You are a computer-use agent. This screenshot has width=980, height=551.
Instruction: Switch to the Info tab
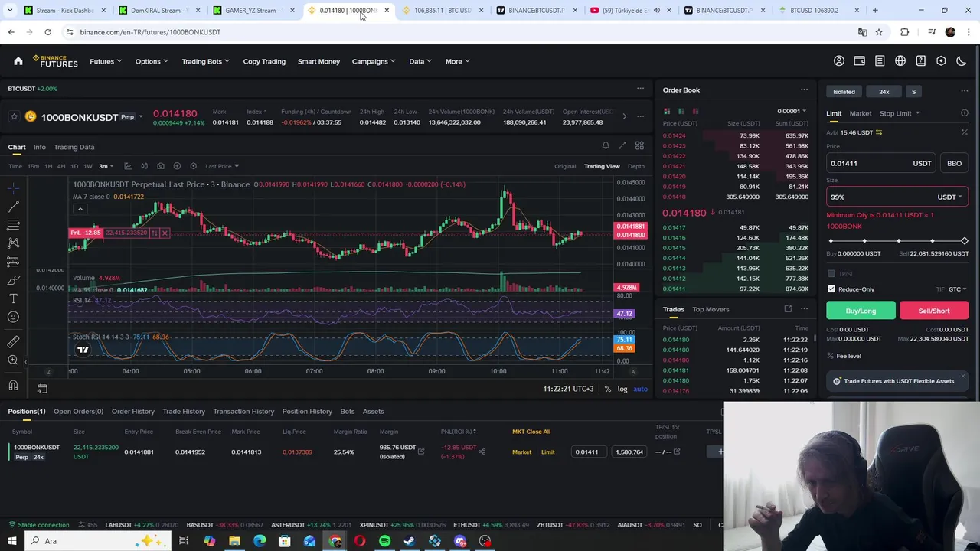coord(39,147)
